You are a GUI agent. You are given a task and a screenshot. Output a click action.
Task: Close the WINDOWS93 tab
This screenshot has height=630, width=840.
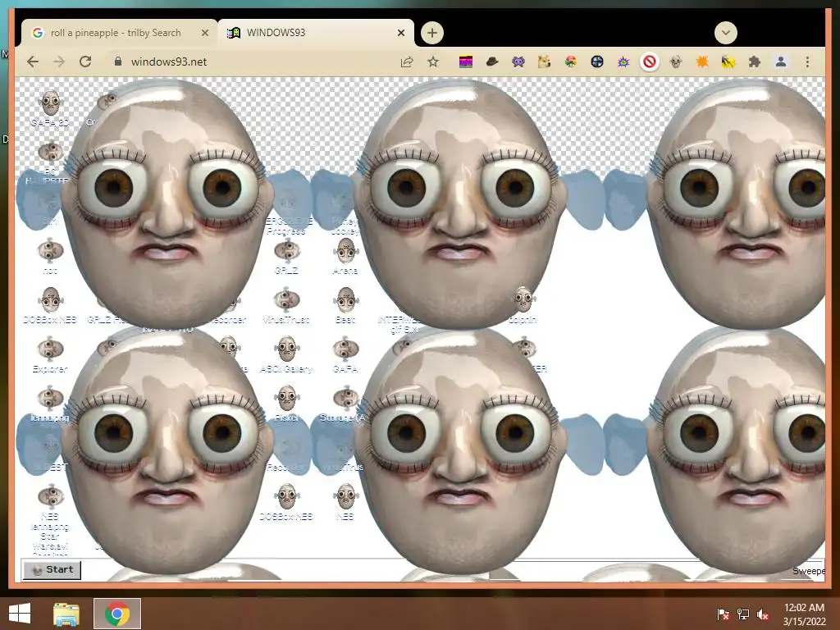tap(401, 33)
